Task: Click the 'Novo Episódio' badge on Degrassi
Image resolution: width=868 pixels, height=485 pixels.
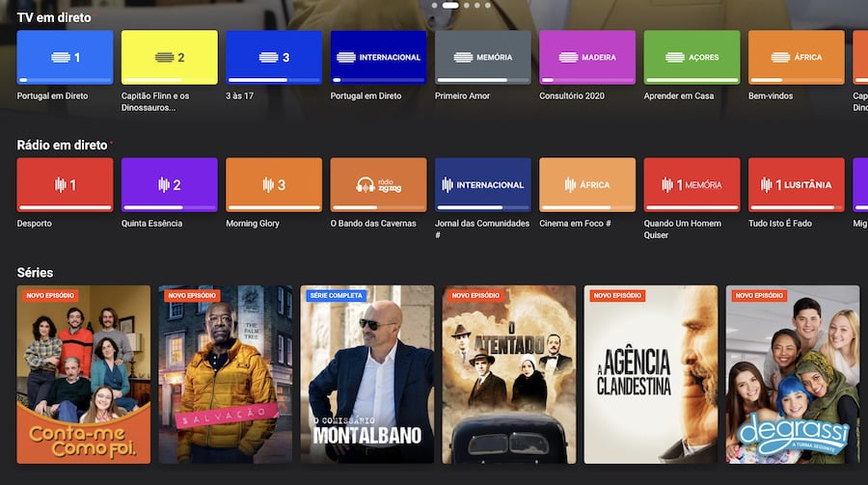Action: pos(759,296)
